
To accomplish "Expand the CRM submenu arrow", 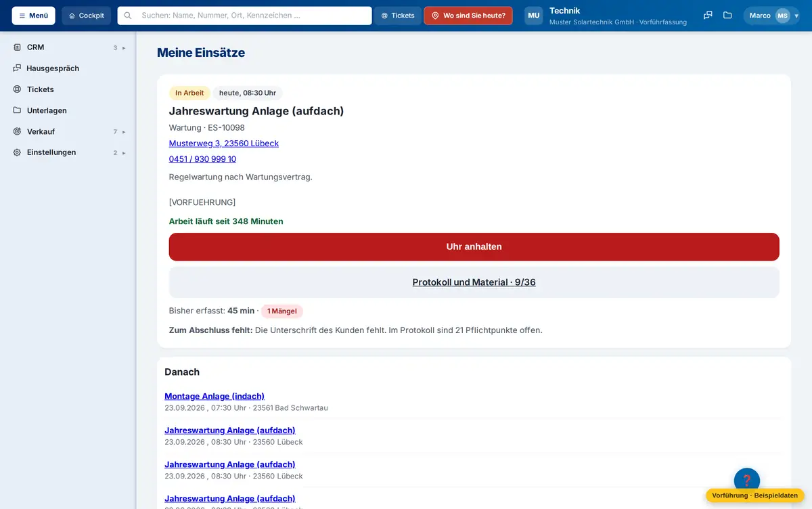I will point(124,47).
